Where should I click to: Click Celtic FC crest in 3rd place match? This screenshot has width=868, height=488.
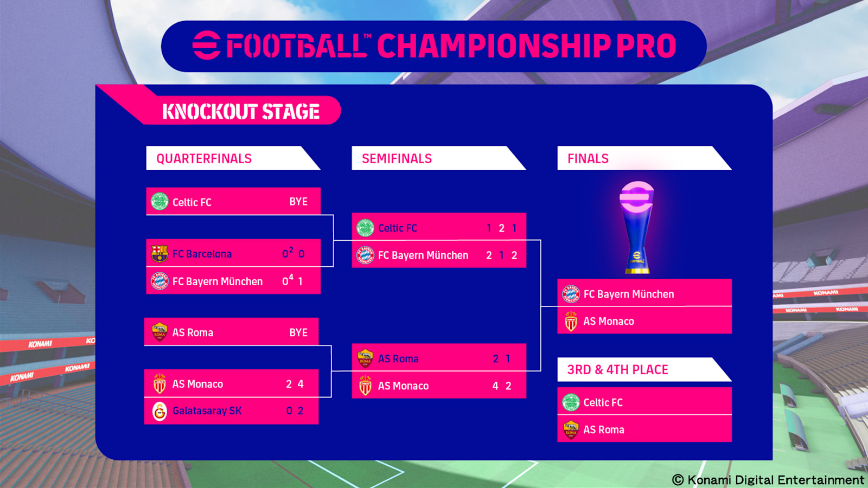571,402
